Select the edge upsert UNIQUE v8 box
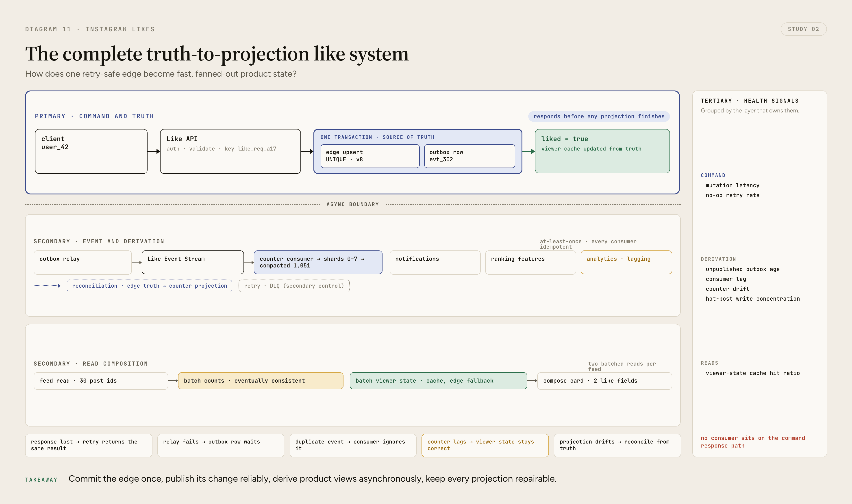852x504 pixels. pos(370,156)
